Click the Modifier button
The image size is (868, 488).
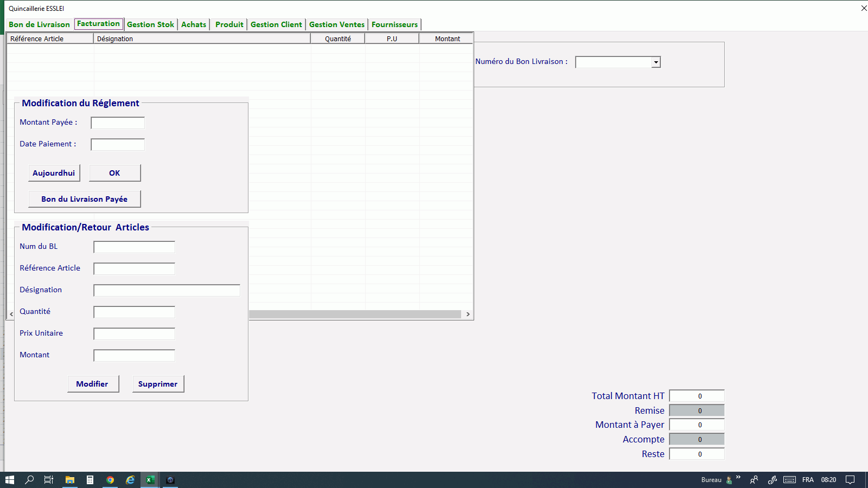coord(92,384)
